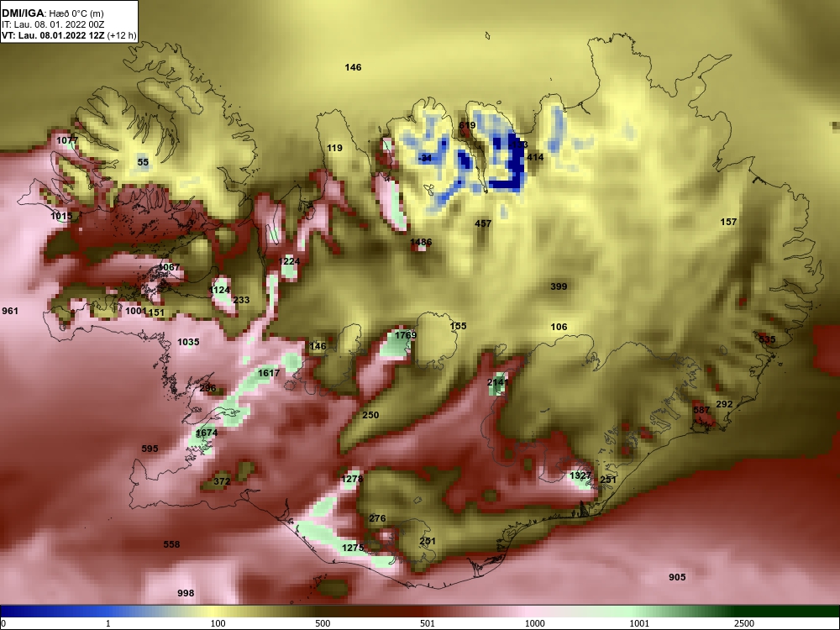The image size is (840, 630).
Task: Click the 501 label on color scale
Action: (x=428, y=623)
